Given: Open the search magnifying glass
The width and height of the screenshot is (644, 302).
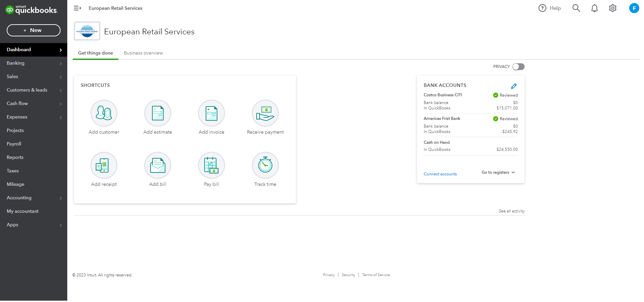Looking at the screenshot, I should click(x=576, y=8).
